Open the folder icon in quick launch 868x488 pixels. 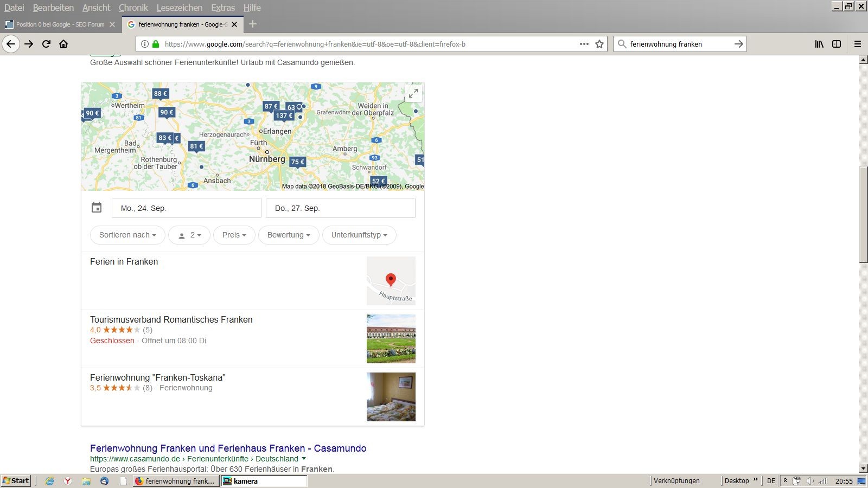(x=86, y=481)
